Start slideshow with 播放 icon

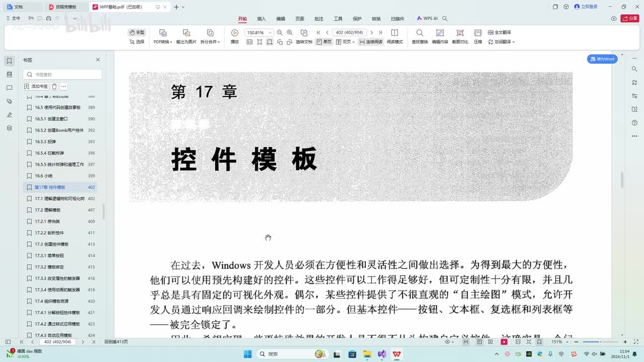click(234, 33)
